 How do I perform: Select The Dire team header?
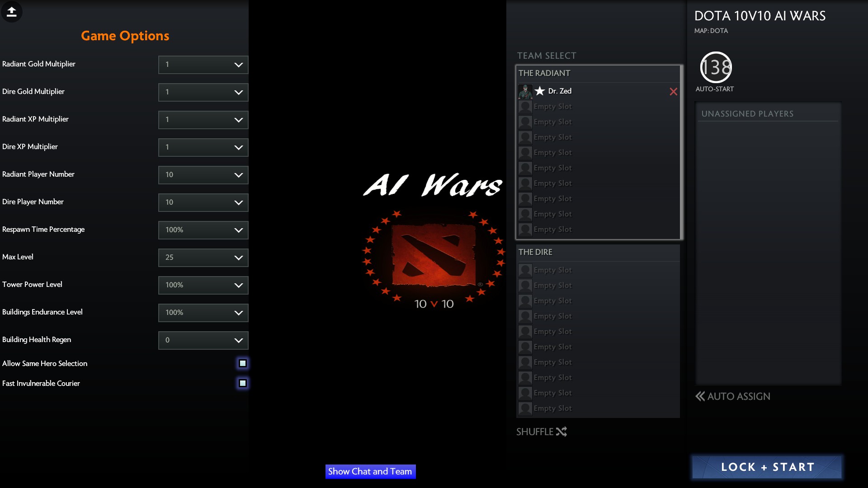point(536,252)
